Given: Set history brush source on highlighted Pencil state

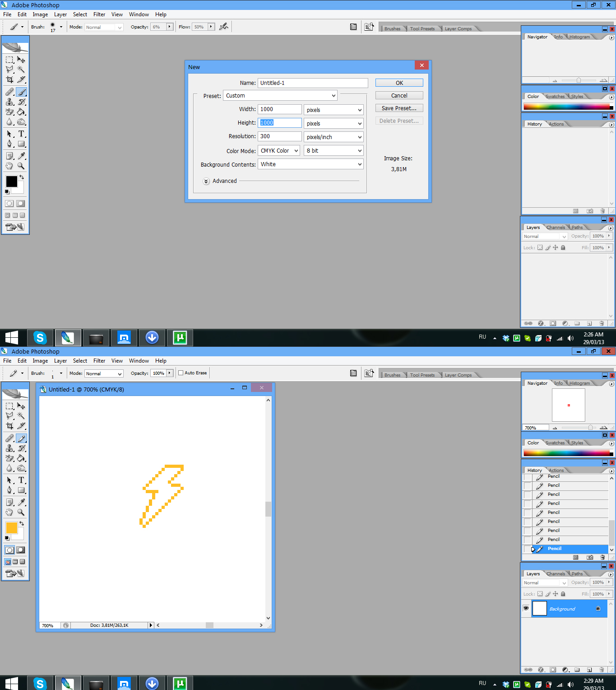Looking at the screenshot, I should click(x=527, y=549).
